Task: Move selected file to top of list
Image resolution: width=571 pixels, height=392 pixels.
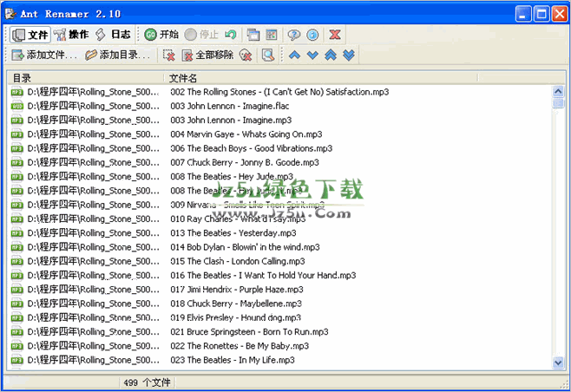Action: coord(331,55)
